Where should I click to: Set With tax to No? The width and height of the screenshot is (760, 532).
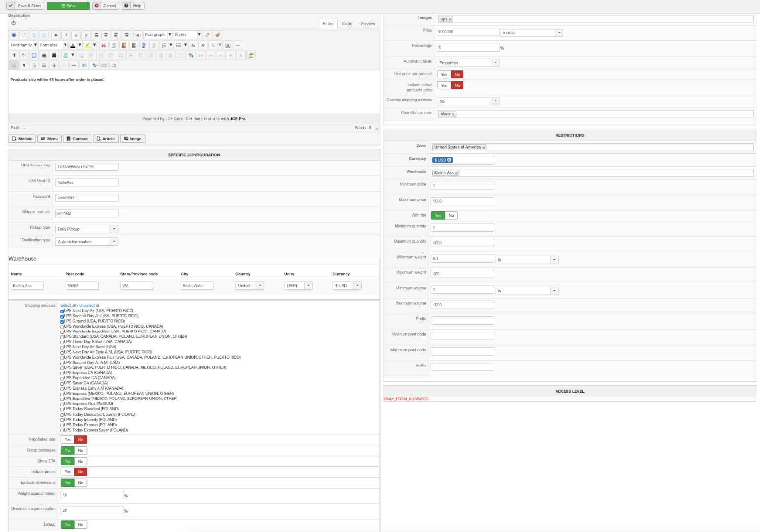451,216
